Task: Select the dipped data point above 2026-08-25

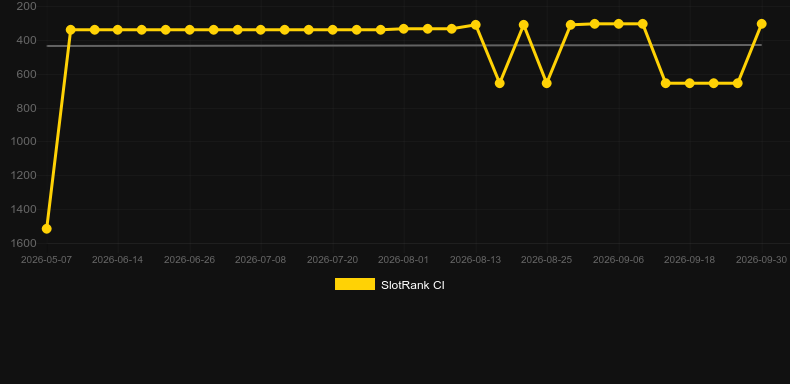Action: (x=547, y=83)
